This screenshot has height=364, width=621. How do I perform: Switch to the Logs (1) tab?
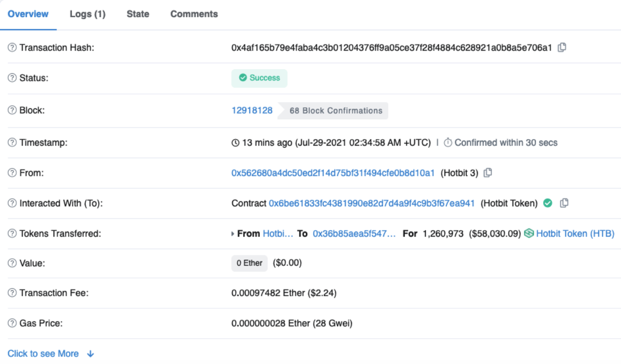pyautogui.click(x=87, y=14)
